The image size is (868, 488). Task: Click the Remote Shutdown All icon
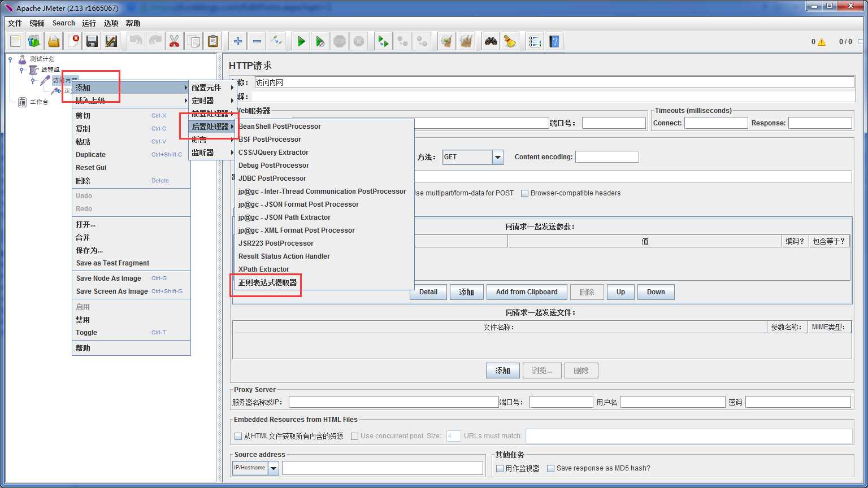pyautogui.click(x=422, y=41)
